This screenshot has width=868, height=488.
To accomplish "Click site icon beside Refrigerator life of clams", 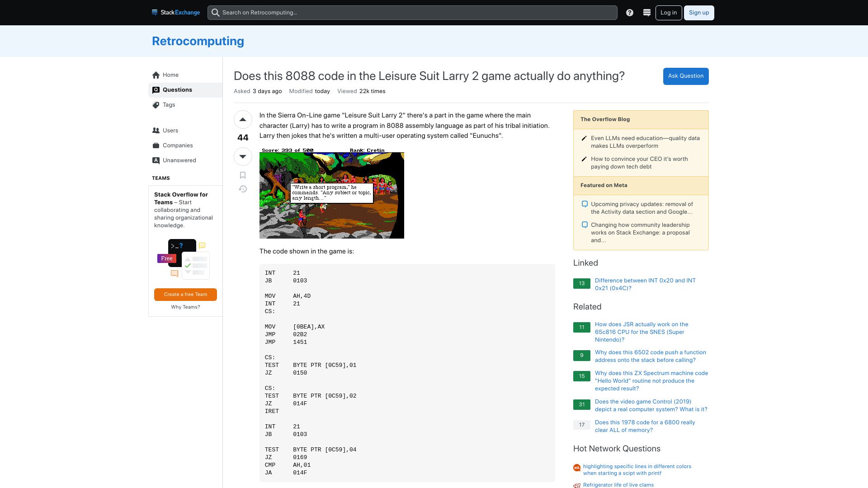I will 577,486.
